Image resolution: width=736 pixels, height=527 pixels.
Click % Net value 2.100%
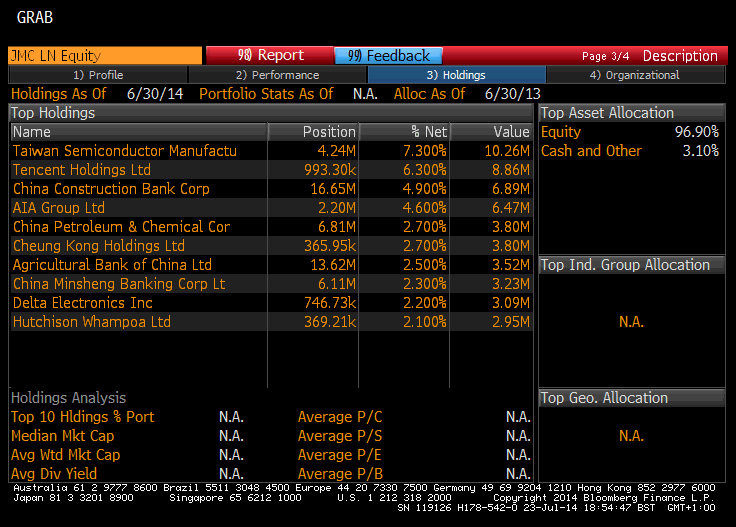click(425, 322)
